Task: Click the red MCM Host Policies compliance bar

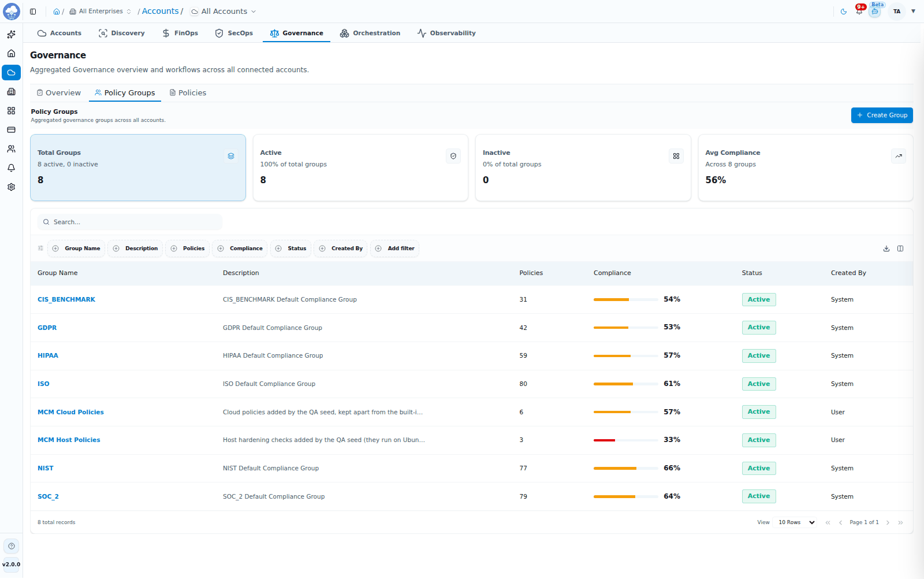Action: coord(626,440)
